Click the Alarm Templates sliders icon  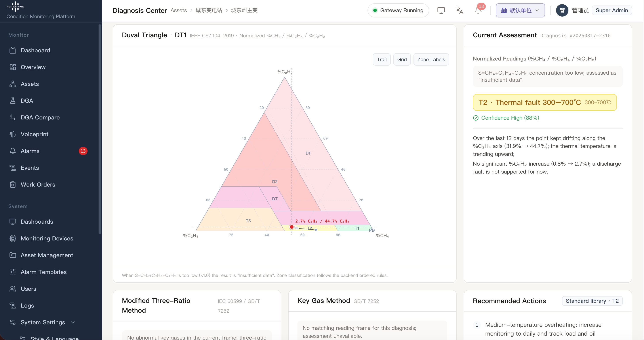pyautogui.click(x=13, y=272)
